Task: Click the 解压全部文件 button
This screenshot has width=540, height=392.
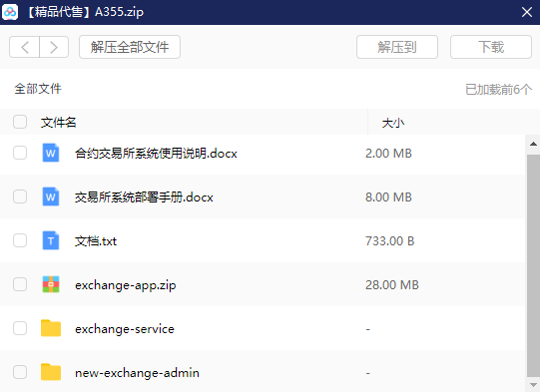Action: [130, 47]
